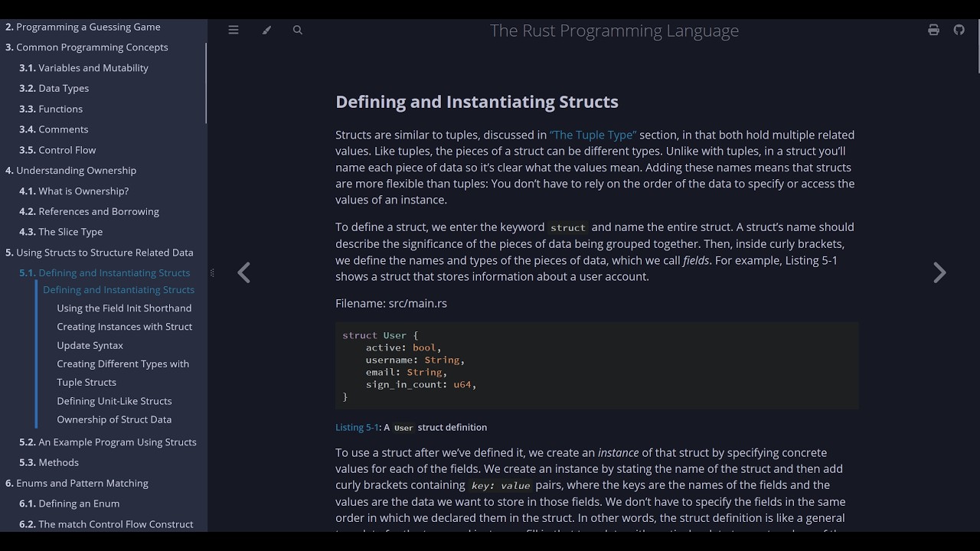Click the "username: String," code line

415,360
